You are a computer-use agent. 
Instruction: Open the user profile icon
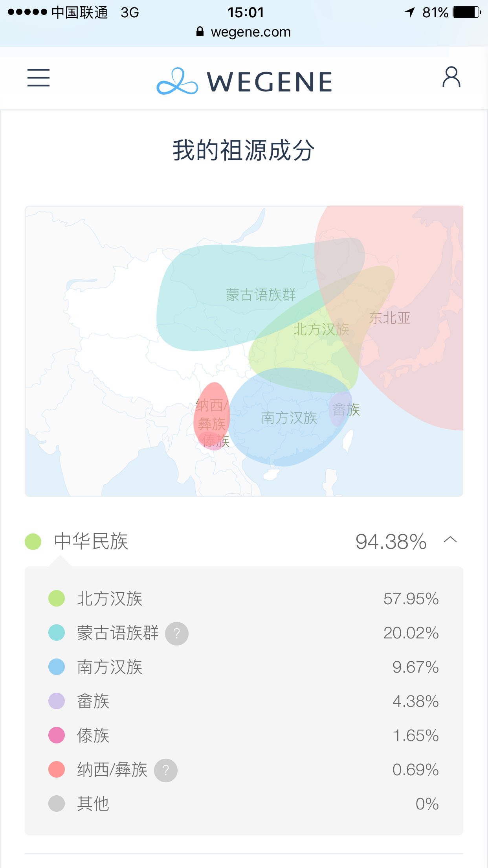coord(451,77)
